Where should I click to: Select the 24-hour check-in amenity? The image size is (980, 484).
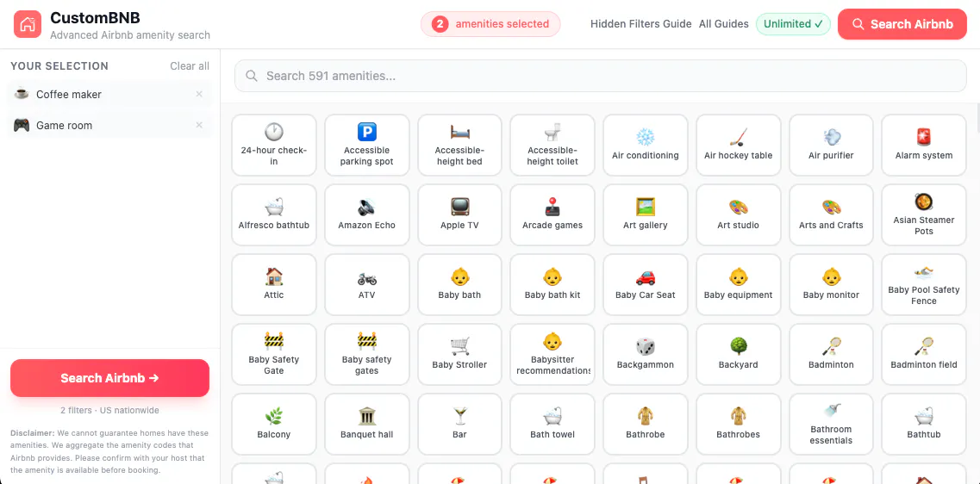pyautogui.click(x=274, y=145)
